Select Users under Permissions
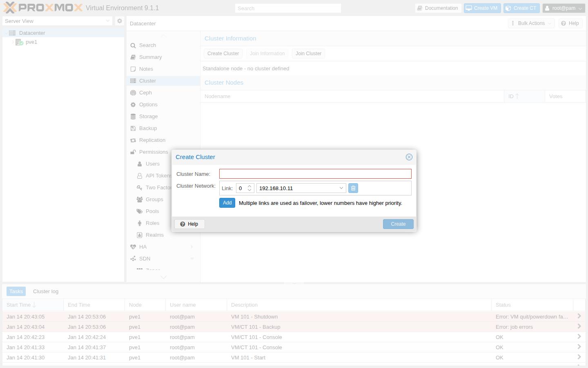Image resolution: width=588 pixels, height=368 pixels. [153, 164]
